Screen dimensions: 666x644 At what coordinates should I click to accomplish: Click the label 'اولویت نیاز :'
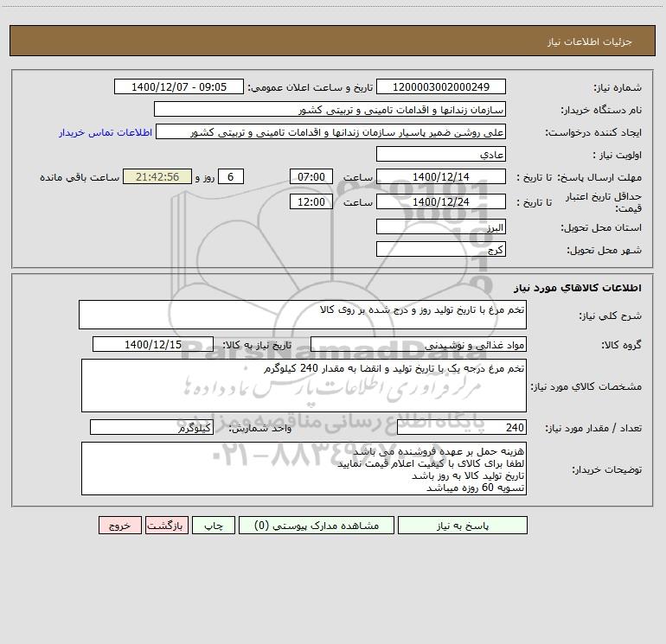618,155
